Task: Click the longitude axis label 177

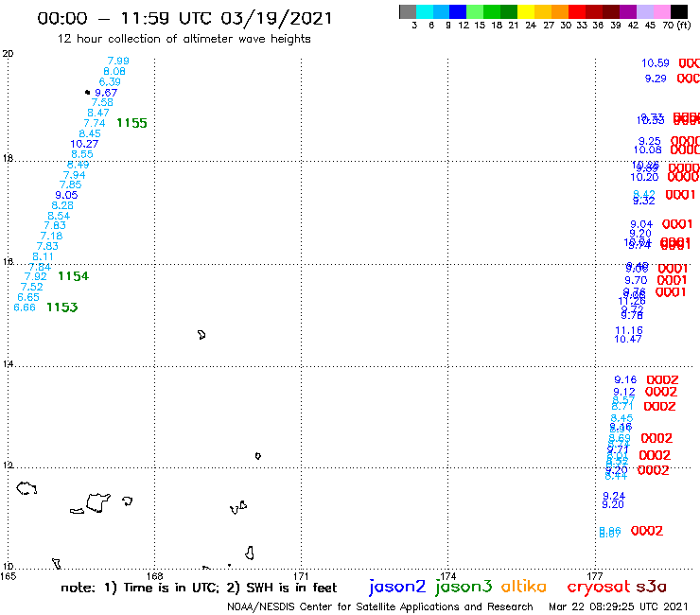Action: pyautogui.click(x=595, y=576)
